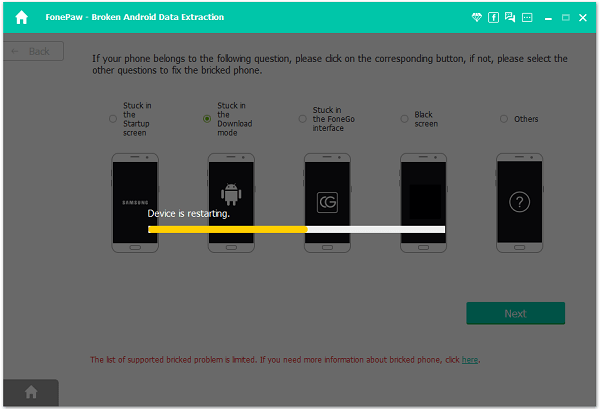The height and width of the screenshot is (409, 600).
Task: Select Stuck in the Download mode radio
Action: 207,119
